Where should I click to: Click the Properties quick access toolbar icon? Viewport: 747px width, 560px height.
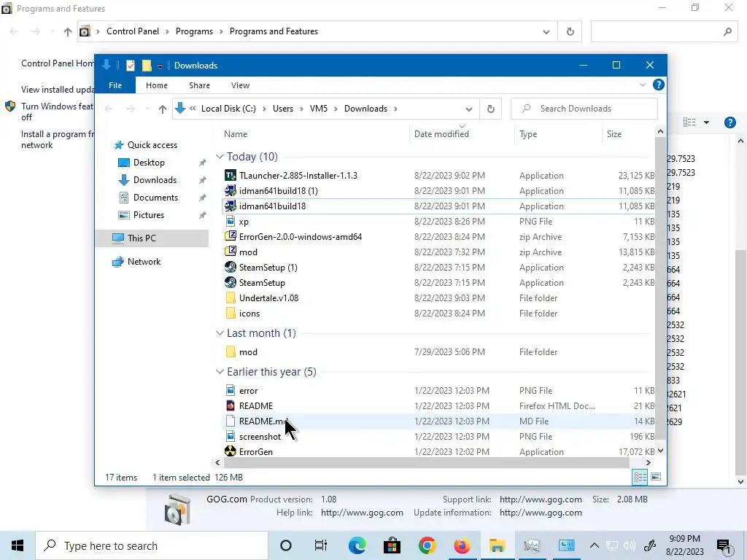pyautogui.click(x=131, y=66)
